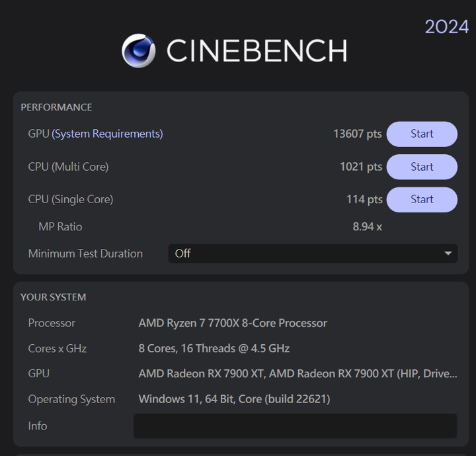476x456 pixels.
Task: Select the 13607 pts GPU score
Action: pyautogui.click(x=357, y=134)
